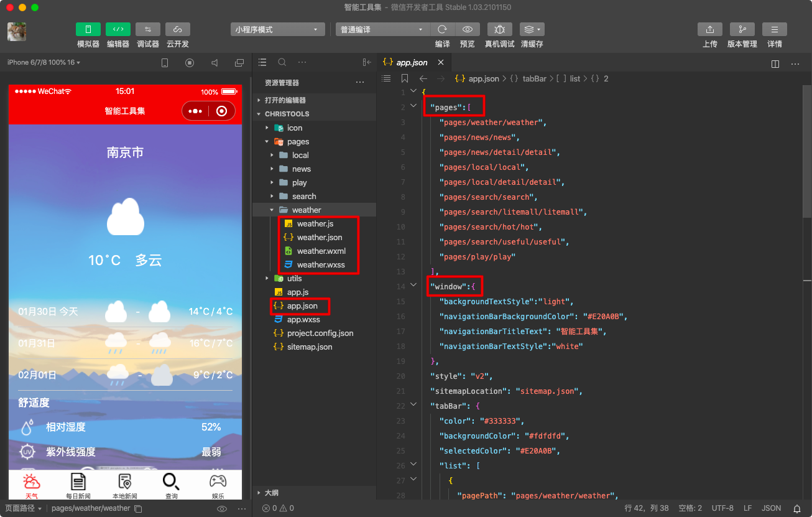The height and width of the screenshot is (517, 812).
Task: Open the weather.json file
Action: (x=314, y=237)
